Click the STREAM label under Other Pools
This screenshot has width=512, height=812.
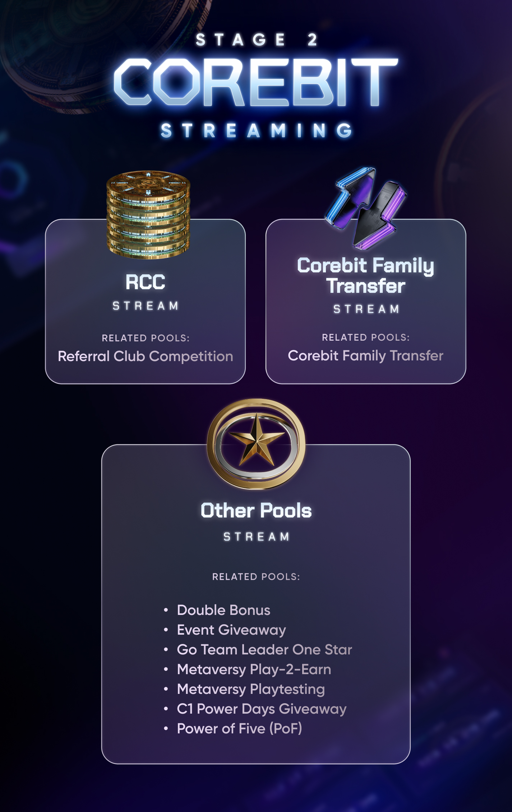[256, 537]
